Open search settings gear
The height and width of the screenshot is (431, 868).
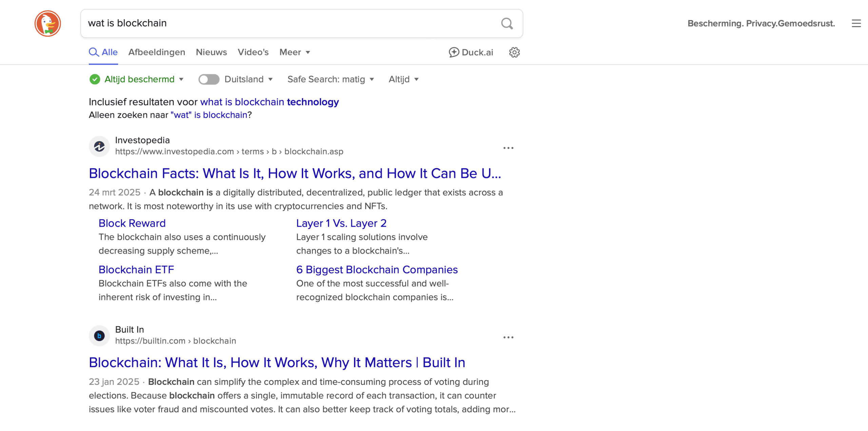coord(514,52)
